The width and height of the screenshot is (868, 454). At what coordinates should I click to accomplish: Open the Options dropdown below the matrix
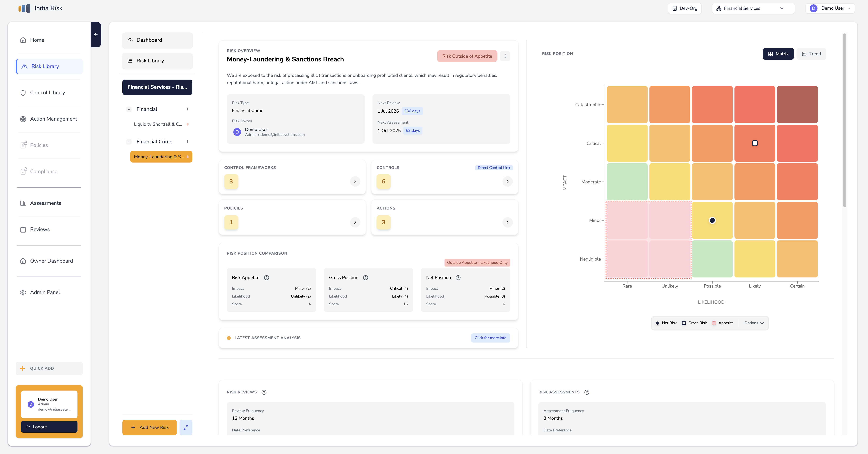tap(753, 323)
